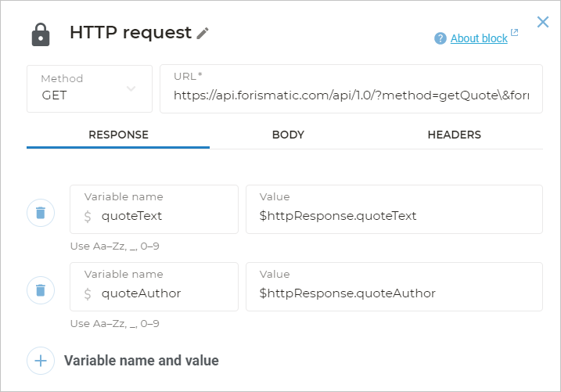The height and width of the screenshot is (392, 561).
Task: Click the lock icon beside HTTP request
Action: point(40,35)
